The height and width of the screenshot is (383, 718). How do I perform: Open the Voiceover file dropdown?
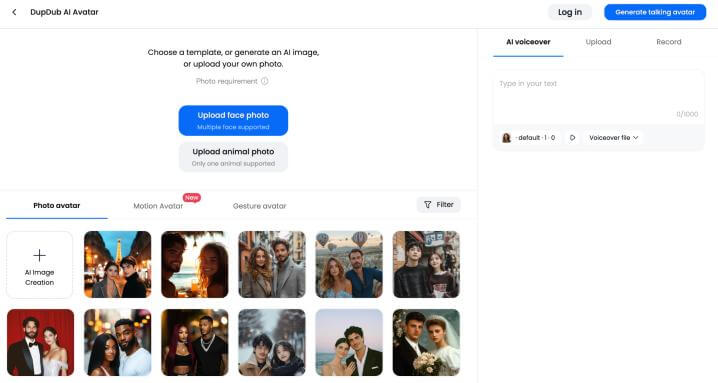[x=613, y=137]
